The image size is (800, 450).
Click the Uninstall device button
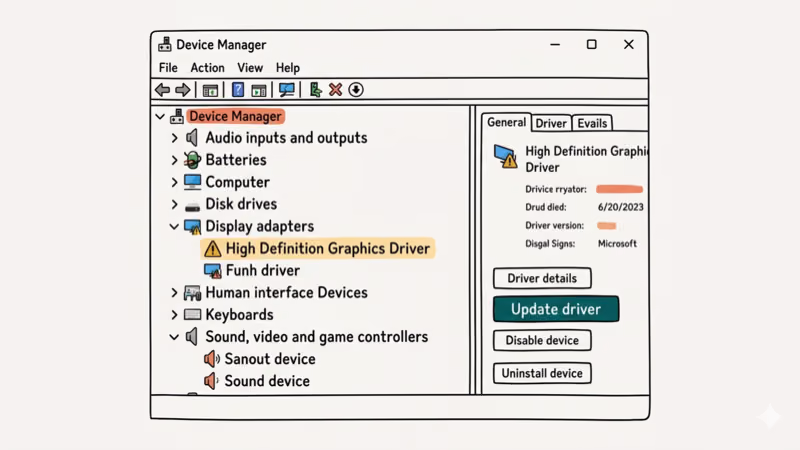pyautogui.click(x=542, y=373)
